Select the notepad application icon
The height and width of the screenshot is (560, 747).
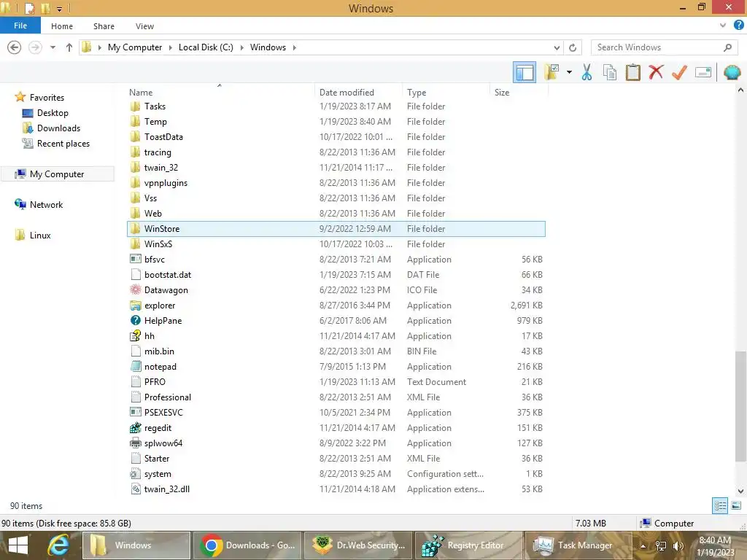click(x=136, y=367)
